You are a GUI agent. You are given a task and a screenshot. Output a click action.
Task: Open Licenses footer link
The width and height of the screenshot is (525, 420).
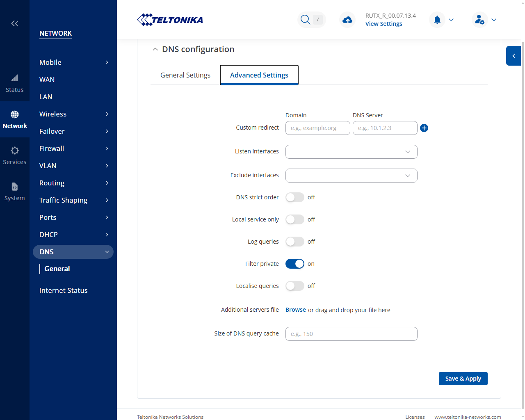coord(415,417)
